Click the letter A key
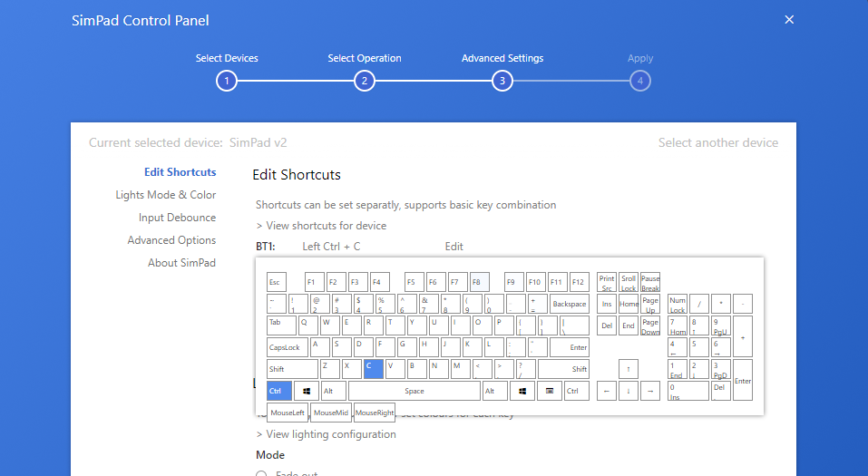This screenshot has height=476, width=868. pos(319,347)
